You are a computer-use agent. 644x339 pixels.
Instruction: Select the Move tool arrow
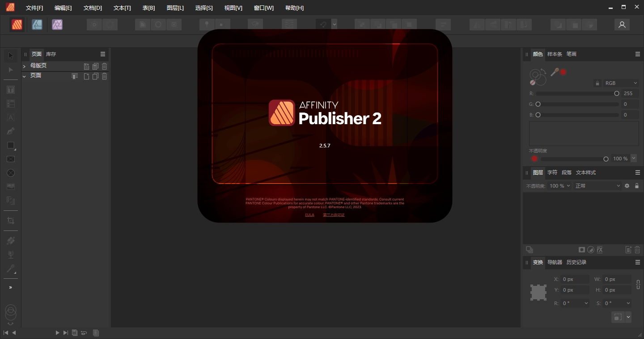coord(11,56)
